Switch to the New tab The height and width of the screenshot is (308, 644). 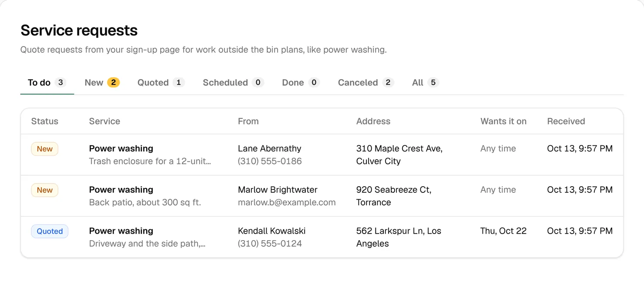[x=102, y=83]
